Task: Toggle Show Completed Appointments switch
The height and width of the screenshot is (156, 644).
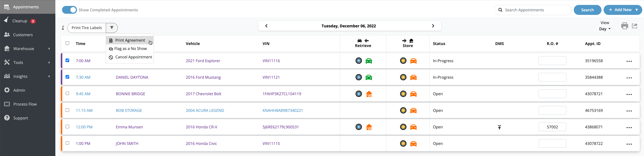Action: [69, 10]
